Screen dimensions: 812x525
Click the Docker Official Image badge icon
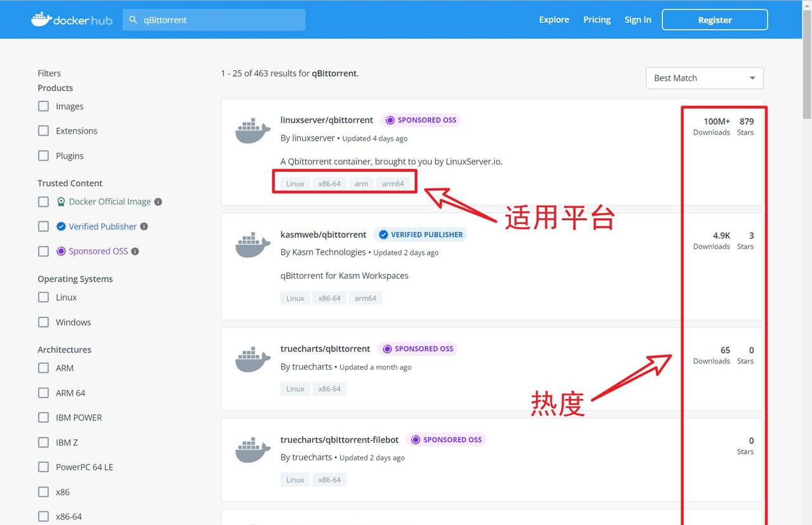click(x=61, y=202)
